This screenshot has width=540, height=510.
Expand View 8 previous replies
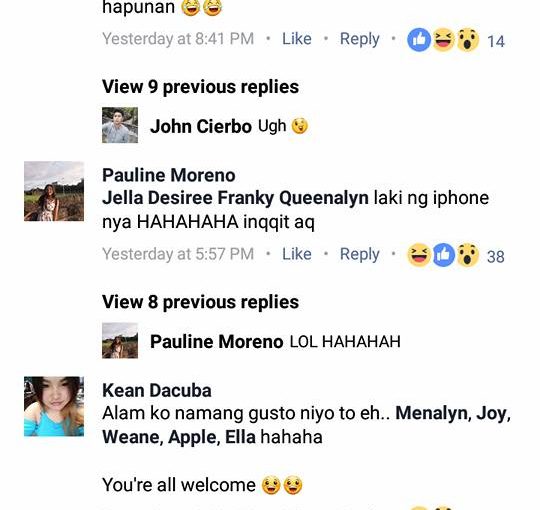[200, 302]
